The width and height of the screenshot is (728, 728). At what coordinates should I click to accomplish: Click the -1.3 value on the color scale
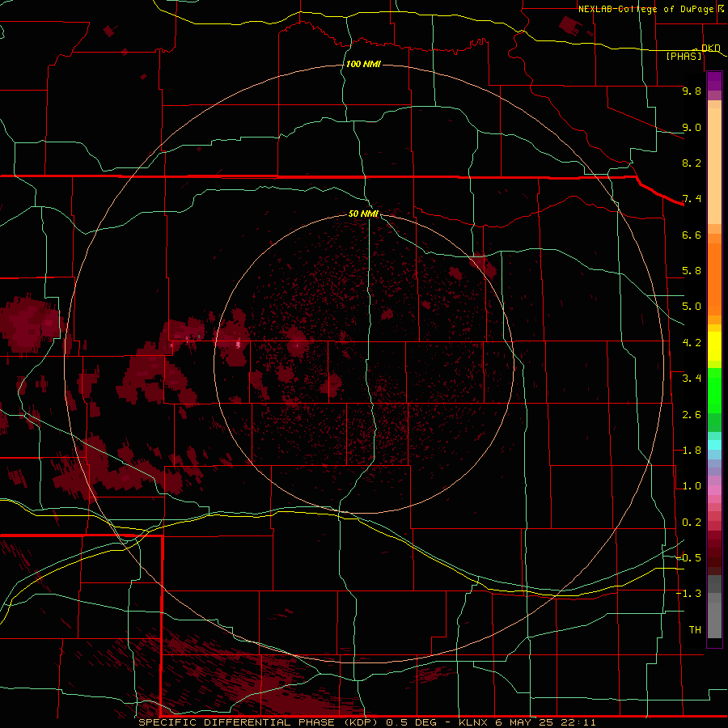(x=688, y=594)
